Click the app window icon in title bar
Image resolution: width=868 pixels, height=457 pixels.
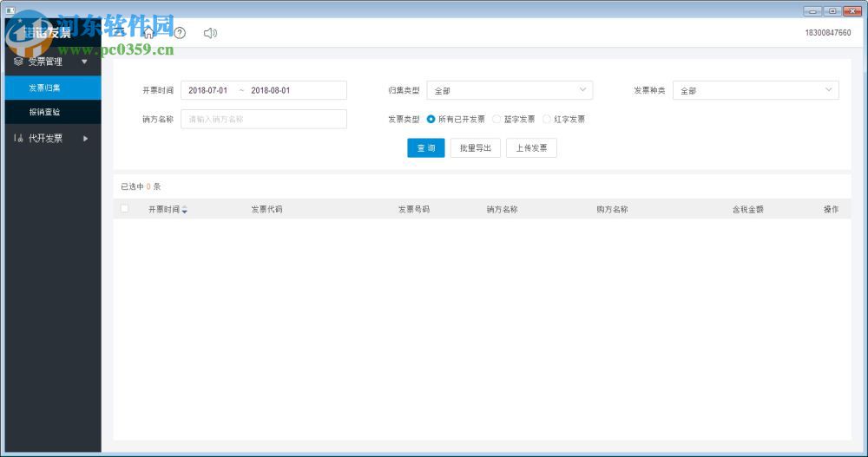(10, 10)
